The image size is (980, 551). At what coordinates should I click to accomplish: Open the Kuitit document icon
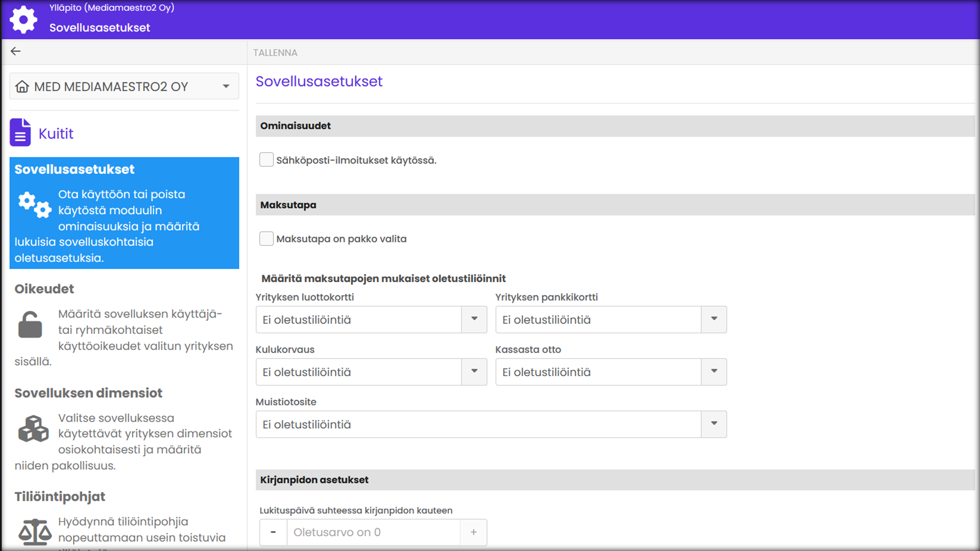pyautogui.click(x=20, y=133)
